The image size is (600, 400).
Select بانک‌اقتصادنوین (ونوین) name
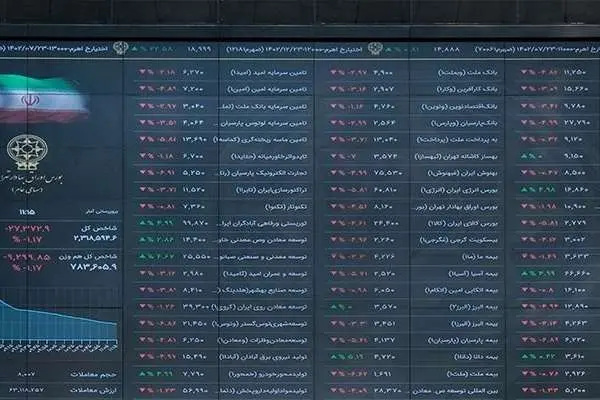(459, 106)
